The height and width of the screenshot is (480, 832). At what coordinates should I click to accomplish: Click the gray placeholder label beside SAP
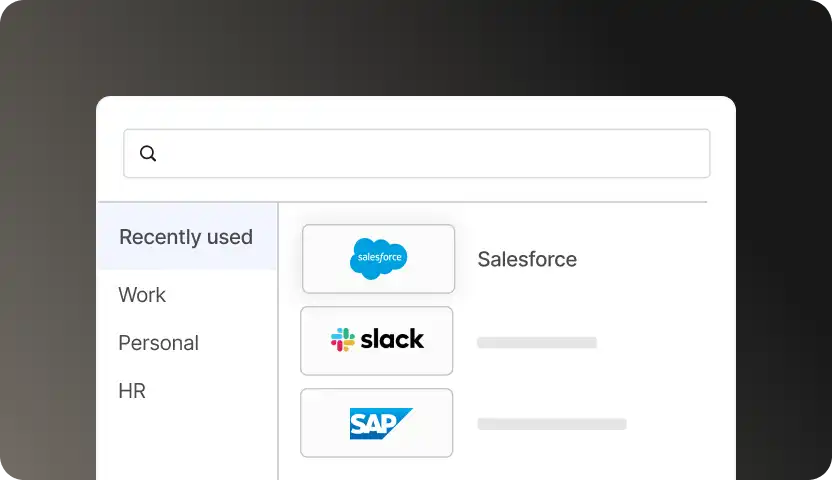[x=551, y=424]
